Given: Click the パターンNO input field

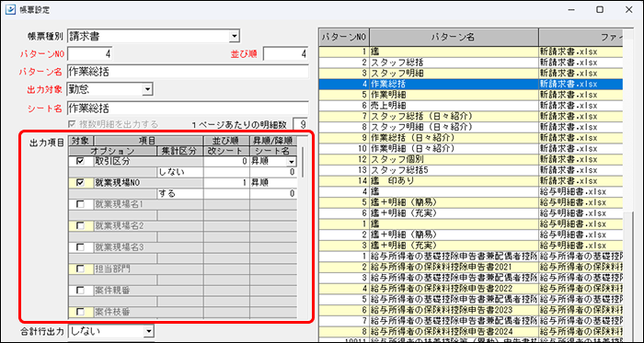Looking at the screenshot, I should (x=89, y=53).
